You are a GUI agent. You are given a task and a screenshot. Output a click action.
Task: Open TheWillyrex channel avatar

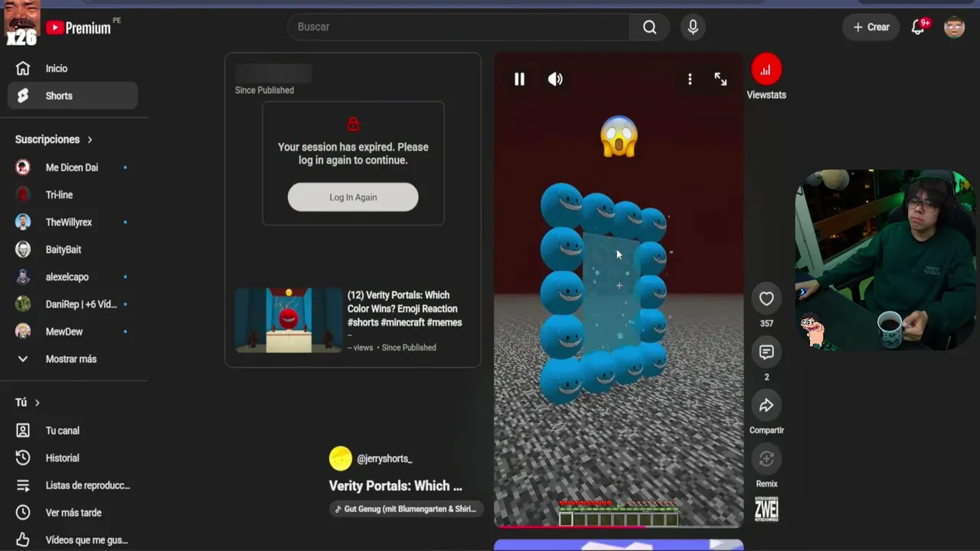click(23, 223)
